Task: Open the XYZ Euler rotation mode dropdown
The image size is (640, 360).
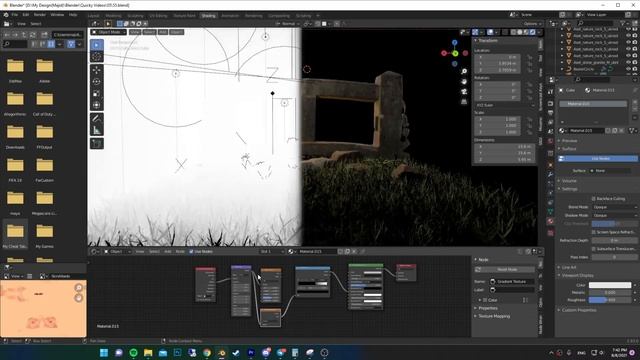Action: pos(504,105)
